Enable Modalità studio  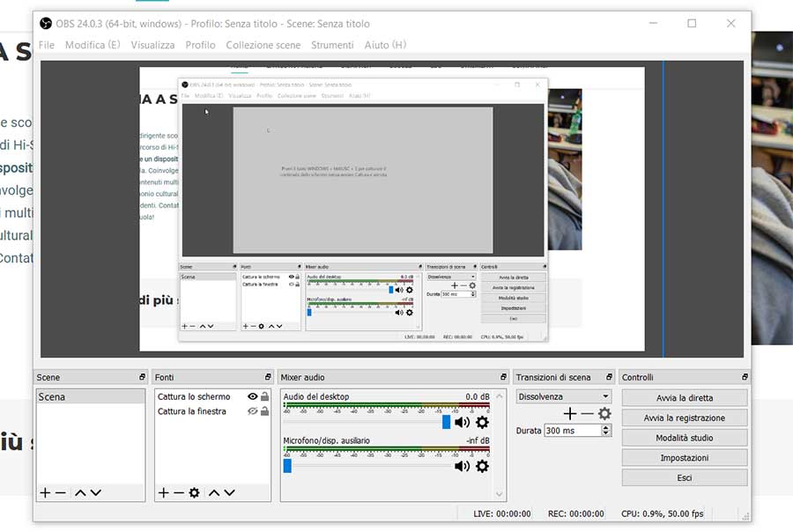coord(685,438)
